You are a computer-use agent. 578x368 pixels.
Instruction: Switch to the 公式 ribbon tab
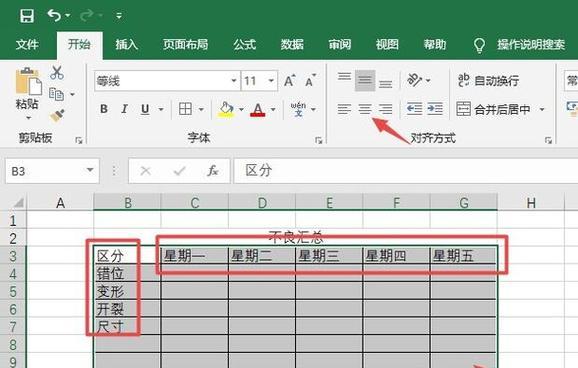[x=244, y=45]
